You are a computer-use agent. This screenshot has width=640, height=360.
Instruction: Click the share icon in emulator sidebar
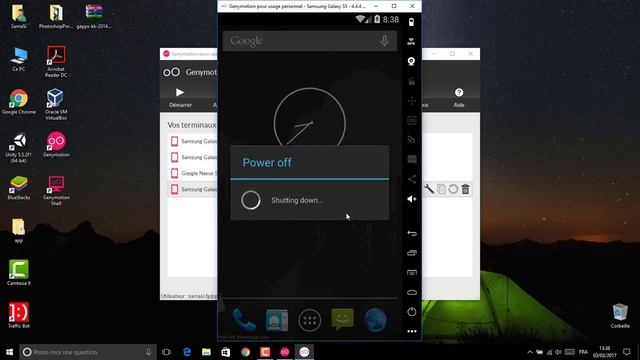(411, 179)
